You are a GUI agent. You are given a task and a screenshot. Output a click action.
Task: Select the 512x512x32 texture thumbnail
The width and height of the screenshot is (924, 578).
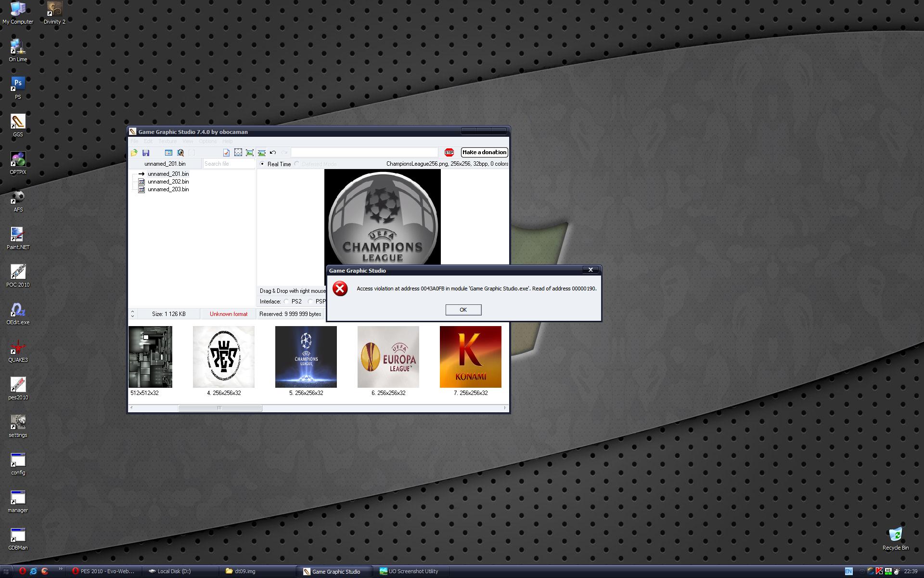point(150,357)
